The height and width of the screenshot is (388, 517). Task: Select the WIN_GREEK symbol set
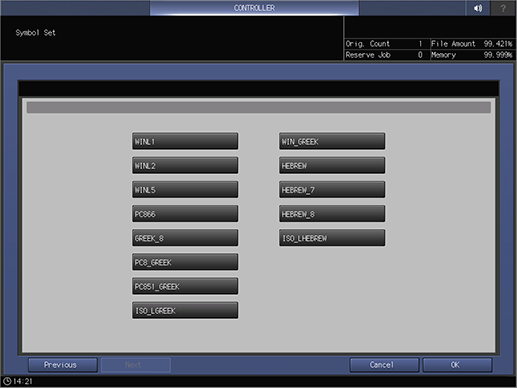(x=332, y=141)
